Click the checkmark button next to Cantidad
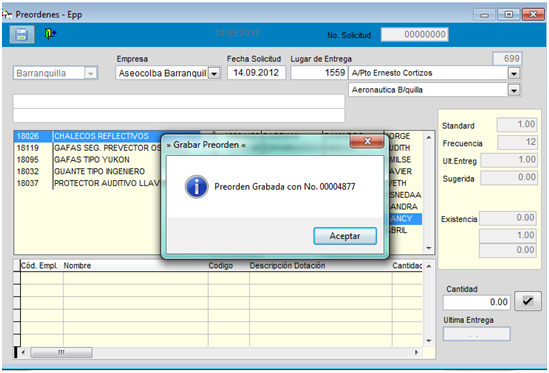The image size is (549, 373). (x=528, y=301)
